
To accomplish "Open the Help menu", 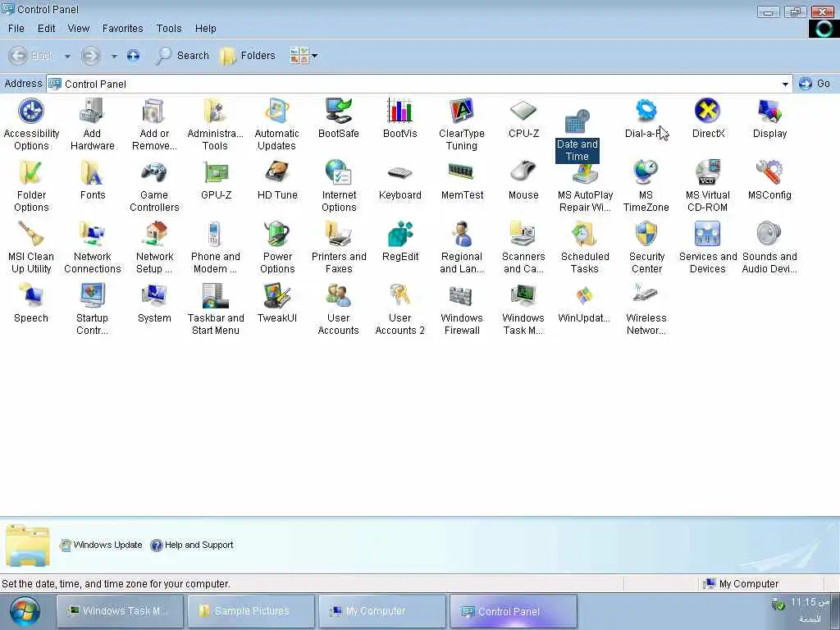I will pyautogui.click(x=205, y=29).
